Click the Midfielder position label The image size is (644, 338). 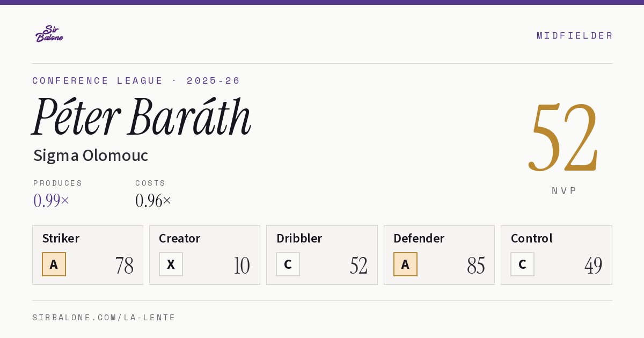(574, 35)
